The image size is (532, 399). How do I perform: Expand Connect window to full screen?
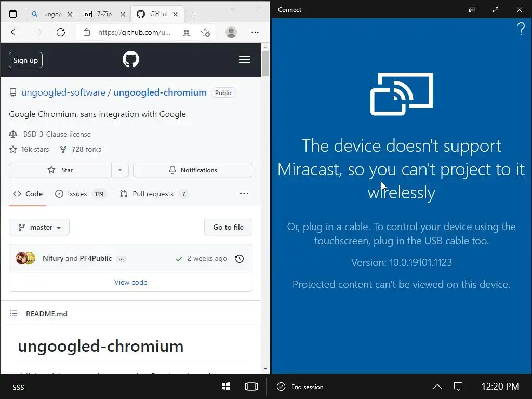coord(496,10)
